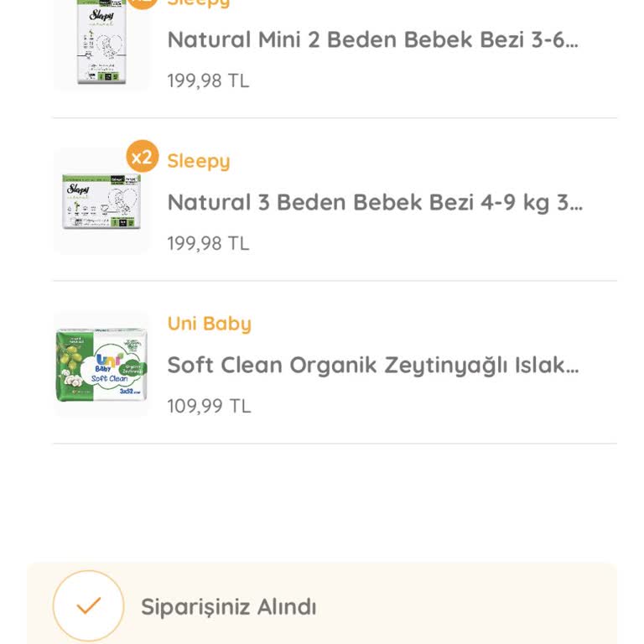The image size is (644, 644).
Task: Select the Uni Baby brand label
Action: coord(209,324)
